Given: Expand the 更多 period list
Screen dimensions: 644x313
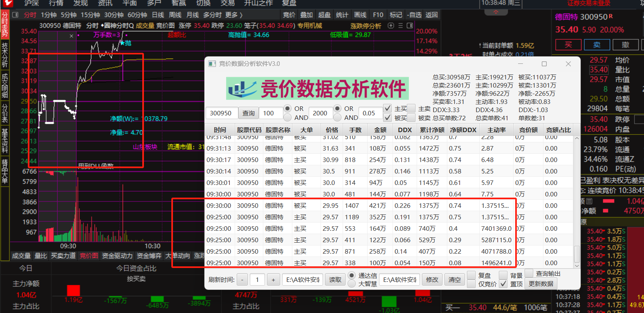Looking at the screenshot, I should [x=234, y=15].
